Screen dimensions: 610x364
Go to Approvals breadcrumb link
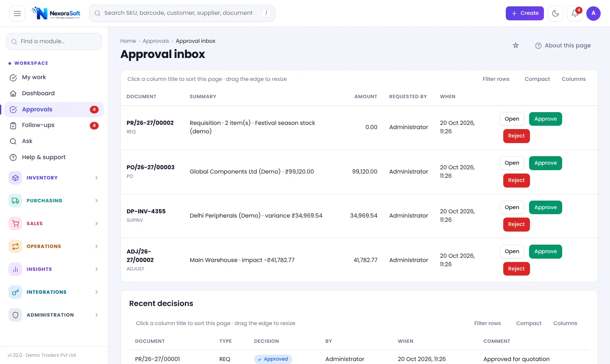(156, 41)
